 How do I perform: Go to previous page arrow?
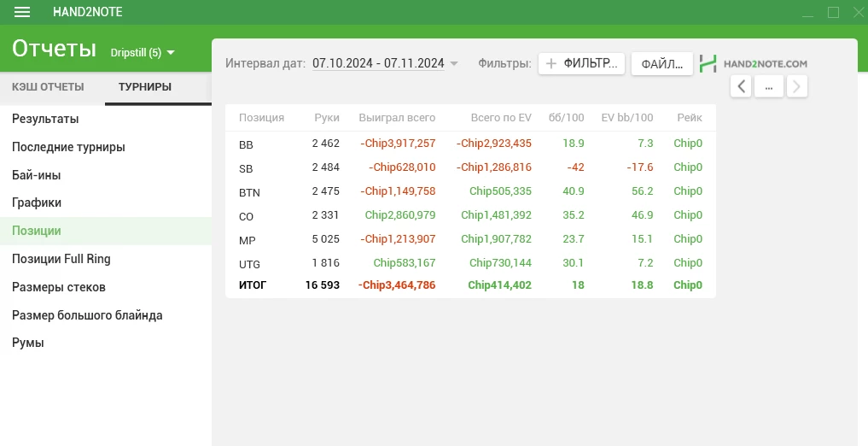[741, 86]
